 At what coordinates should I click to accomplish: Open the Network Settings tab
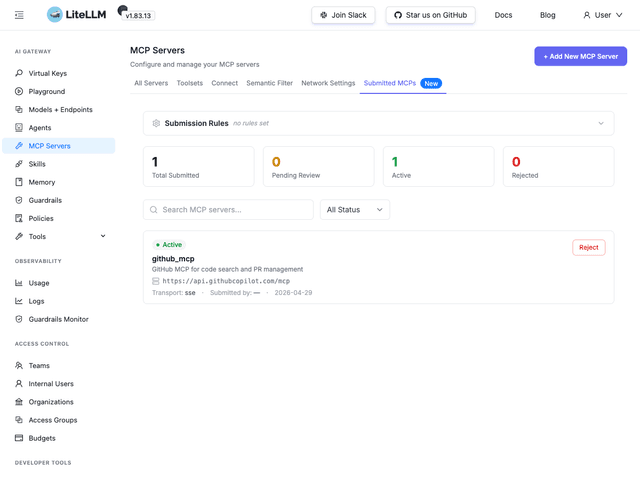[x=328, y=83]
